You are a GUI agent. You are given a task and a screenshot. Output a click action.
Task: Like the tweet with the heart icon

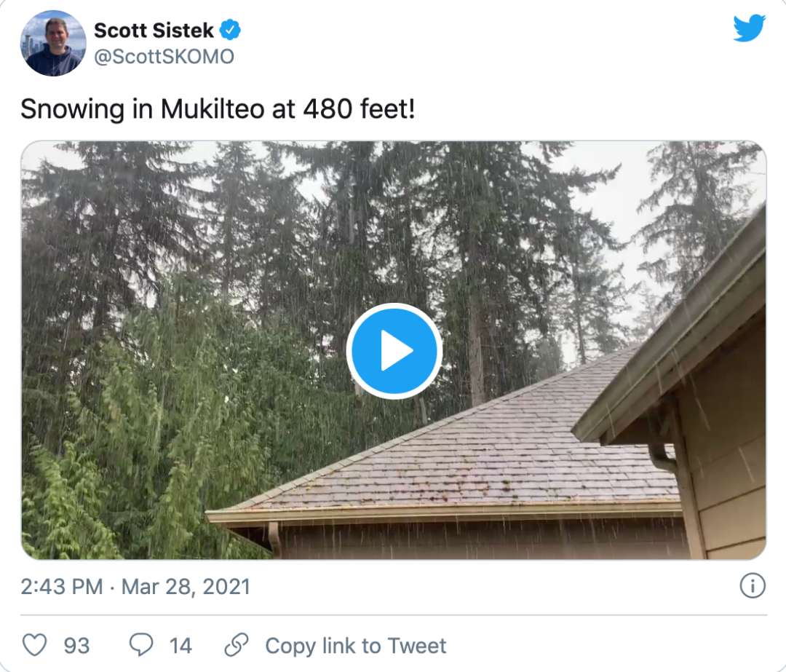34,645
